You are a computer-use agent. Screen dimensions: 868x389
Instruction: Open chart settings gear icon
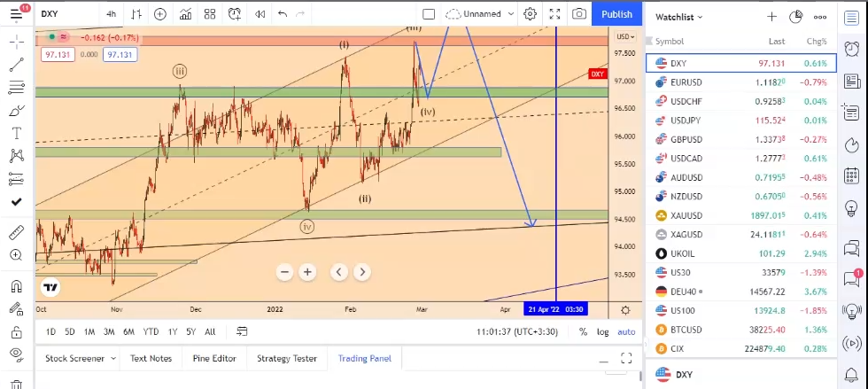530,14
